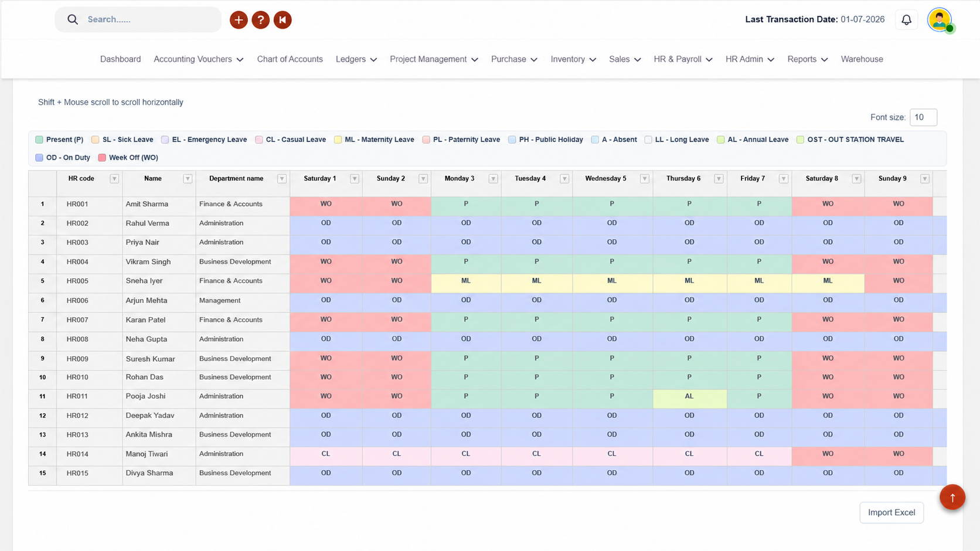Open Saturday 1 column filter
This screenshot has width=980, height=551.
click(x=355, y=179)
